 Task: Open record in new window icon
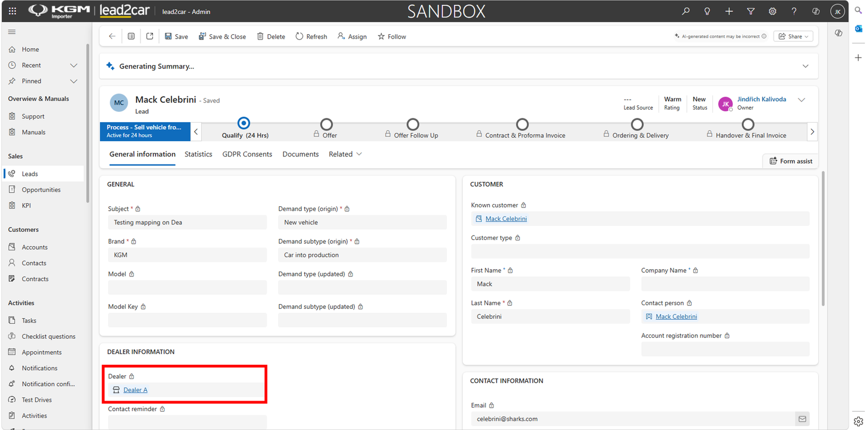pos(150,36)
